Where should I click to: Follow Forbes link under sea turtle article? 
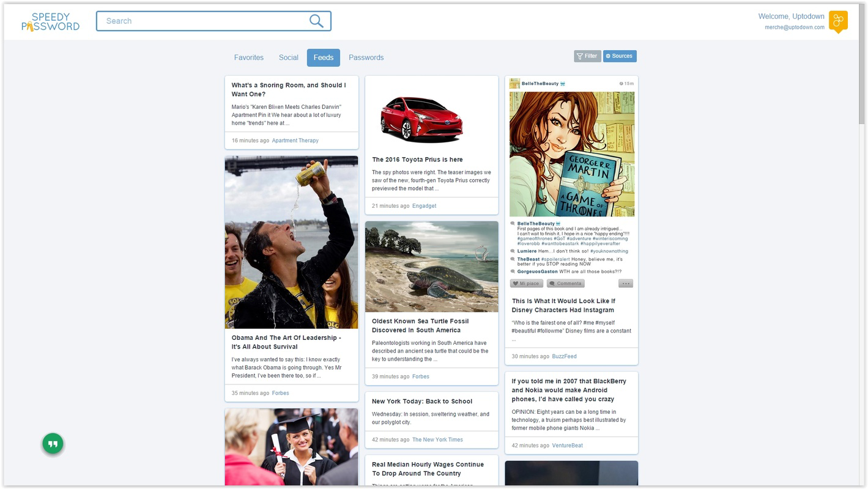(x=421, y=377)
